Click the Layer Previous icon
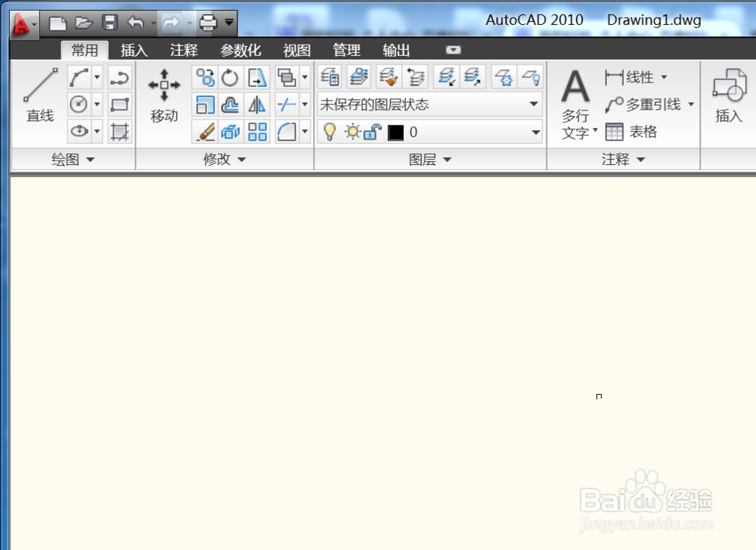 coord(416,77)
